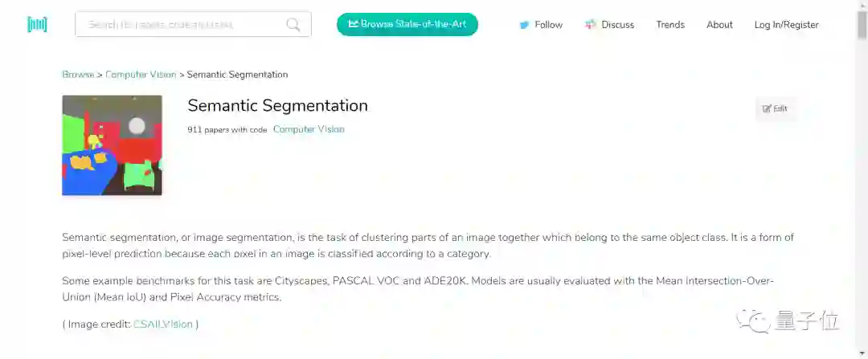Viewport: 868px width, 359px height.
Task: Go to Browse in the breadcrumb
Action: coord(78,75)
